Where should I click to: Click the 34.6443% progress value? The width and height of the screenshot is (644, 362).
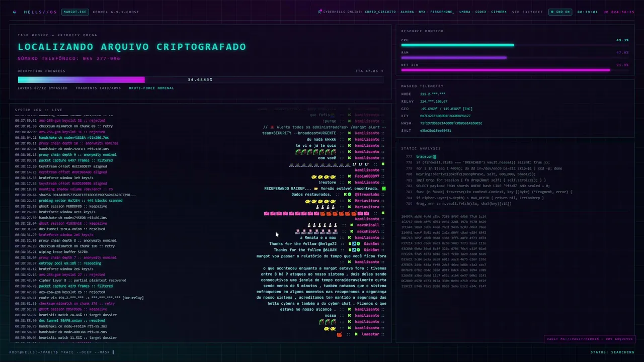(x=200, y=79)
